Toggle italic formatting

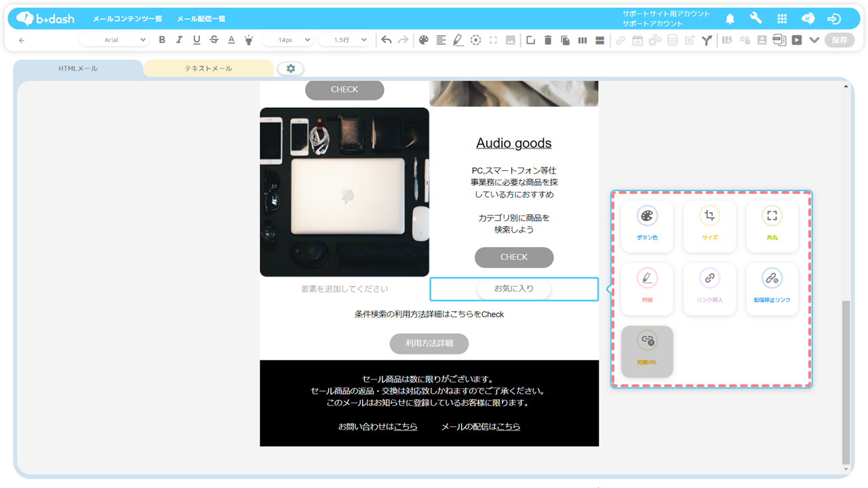coord(179,40)
